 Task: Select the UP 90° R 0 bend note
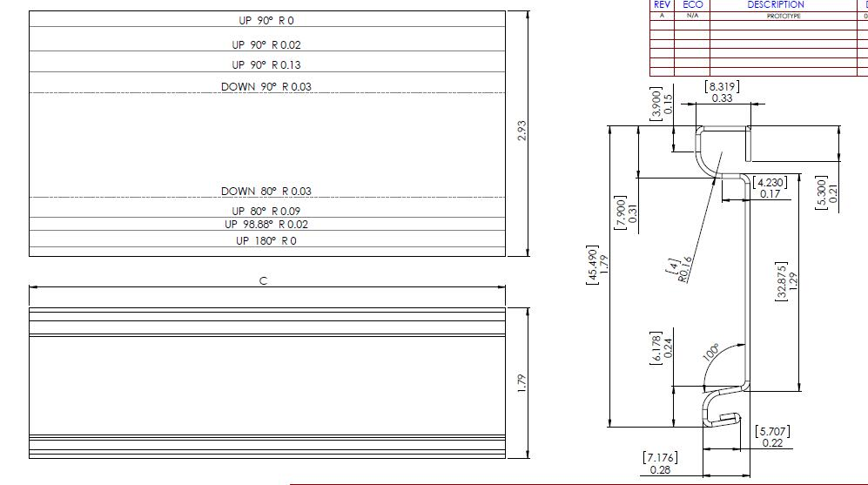266,20
